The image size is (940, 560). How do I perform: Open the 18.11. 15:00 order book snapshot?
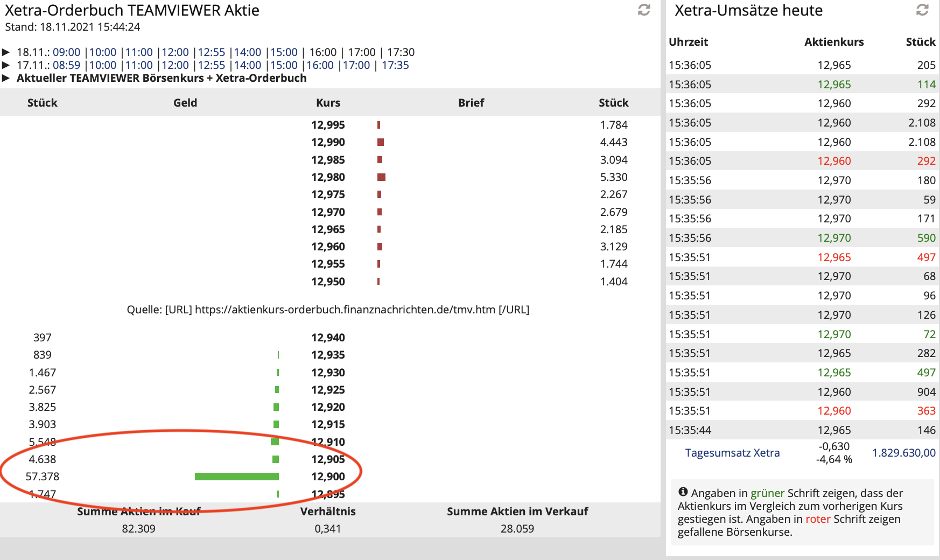click(284, 52)
